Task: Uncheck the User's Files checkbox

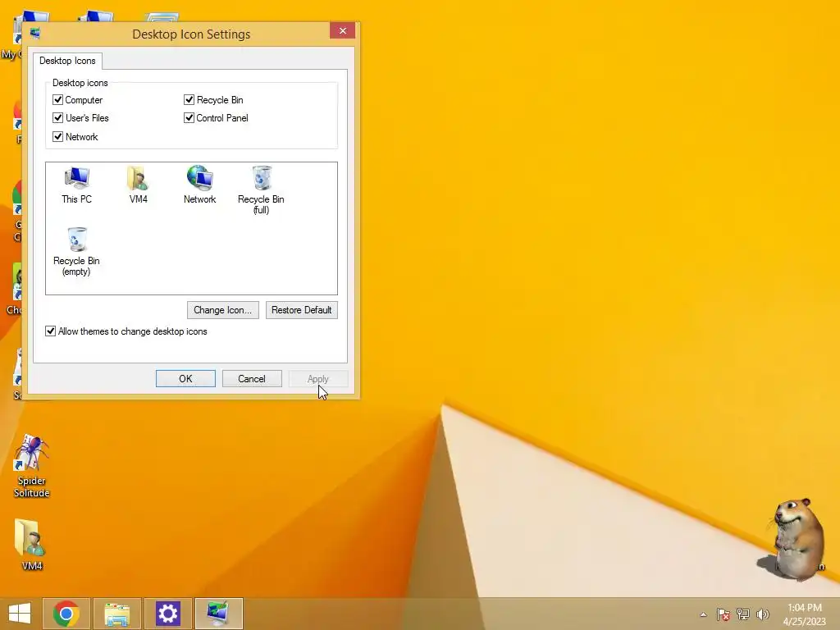Action: [x=58, y=118]
